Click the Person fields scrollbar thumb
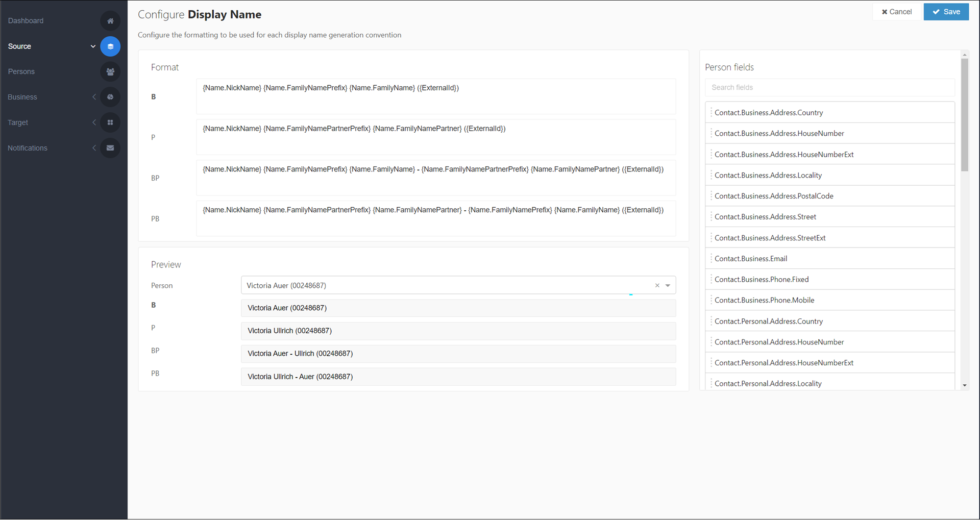Viewport: 980px width, 520px height. click(964, 115)
